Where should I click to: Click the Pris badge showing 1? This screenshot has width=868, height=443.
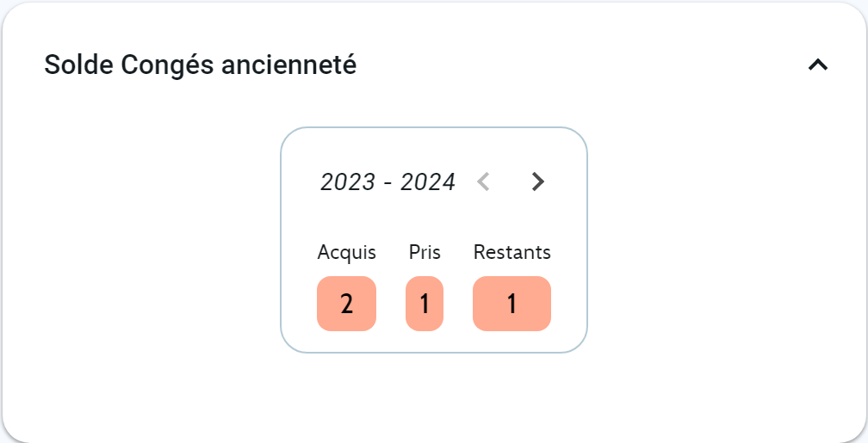[425, 304]
